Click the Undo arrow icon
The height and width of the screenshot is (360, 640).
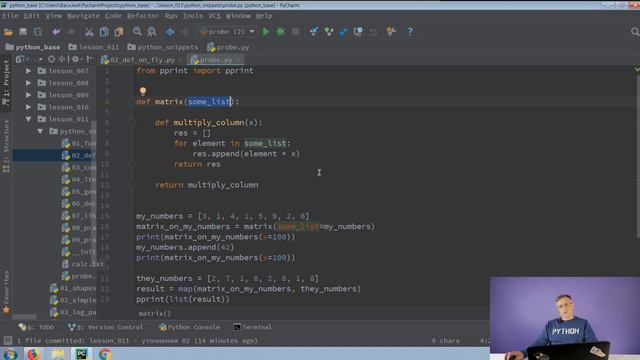[x=56, y=32]
